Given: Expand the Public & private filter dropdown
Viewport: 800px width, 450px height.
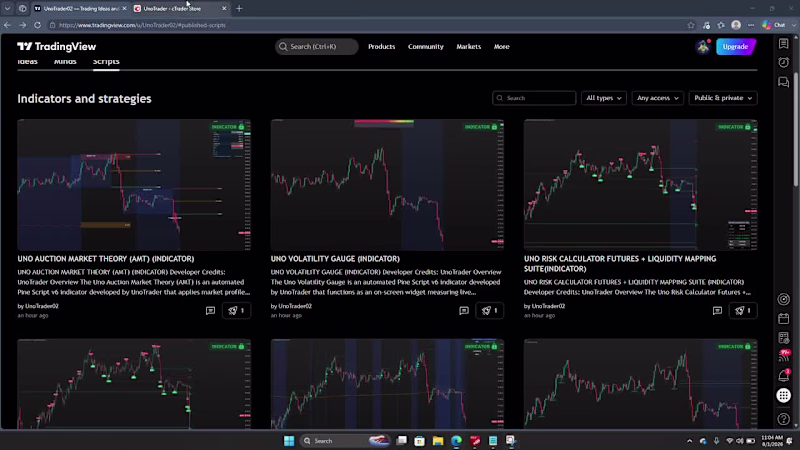Looking at the screenshot, I should click(x=723, y=98).
